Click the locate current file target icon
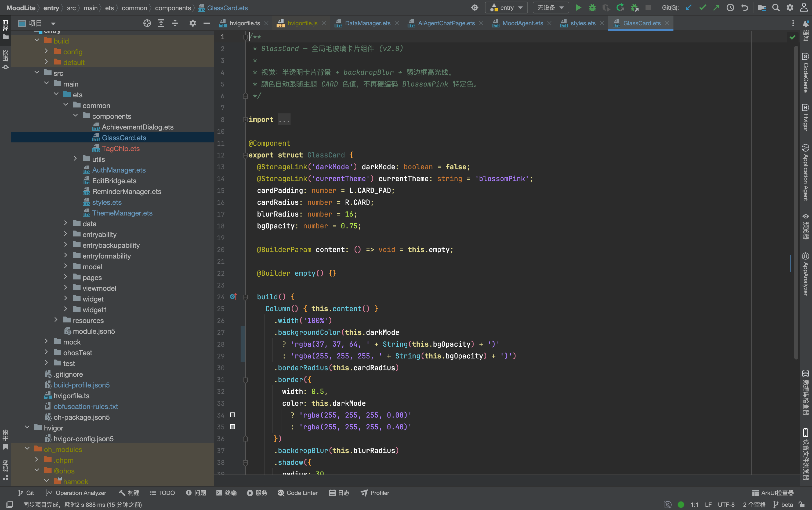The image size is (812, 510). click(x=147, y=23)
